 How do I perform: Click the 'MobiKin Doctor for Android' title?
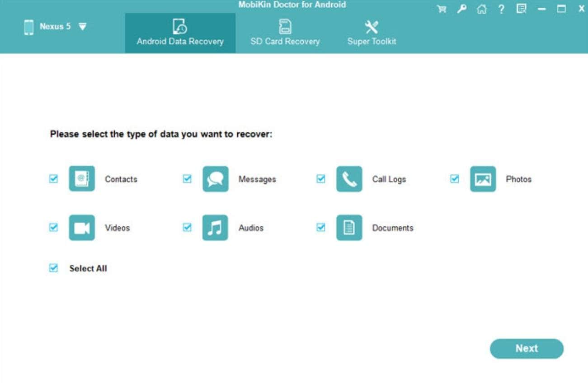(292, 5)
